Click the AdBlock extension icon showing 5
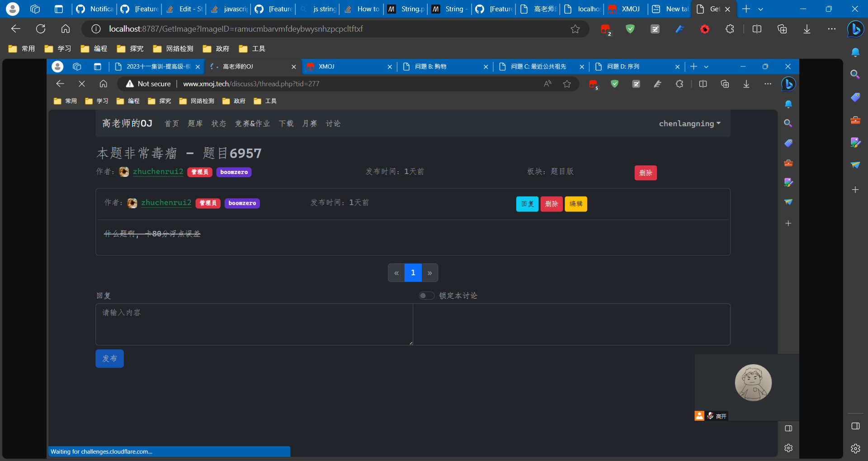Screen dimensions: 868x461 (x=593, y=84)
